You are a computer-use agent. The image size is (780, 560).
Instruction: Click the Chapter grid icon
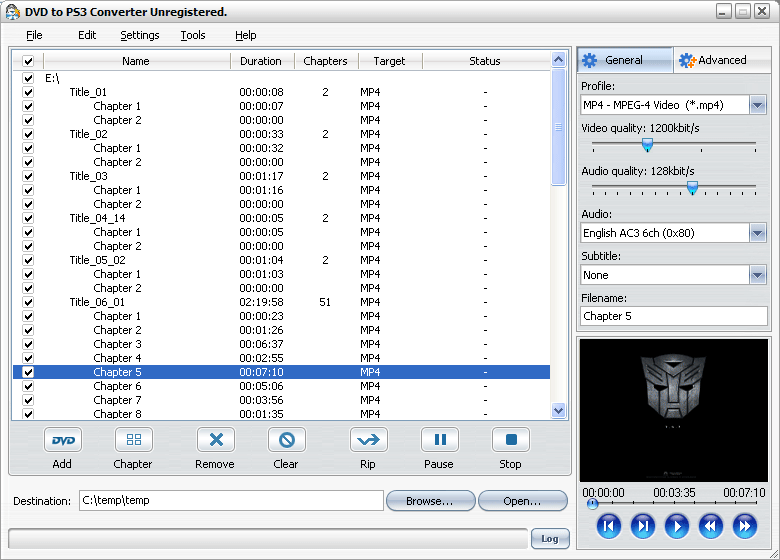tap(133, 440)
